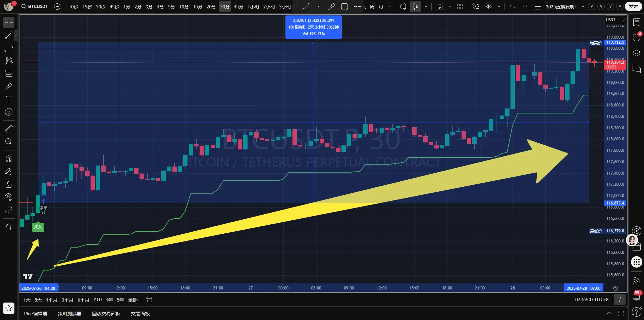Open the chat panel
This screenshot has width=644, height=320.
click(x=636, y=69)
